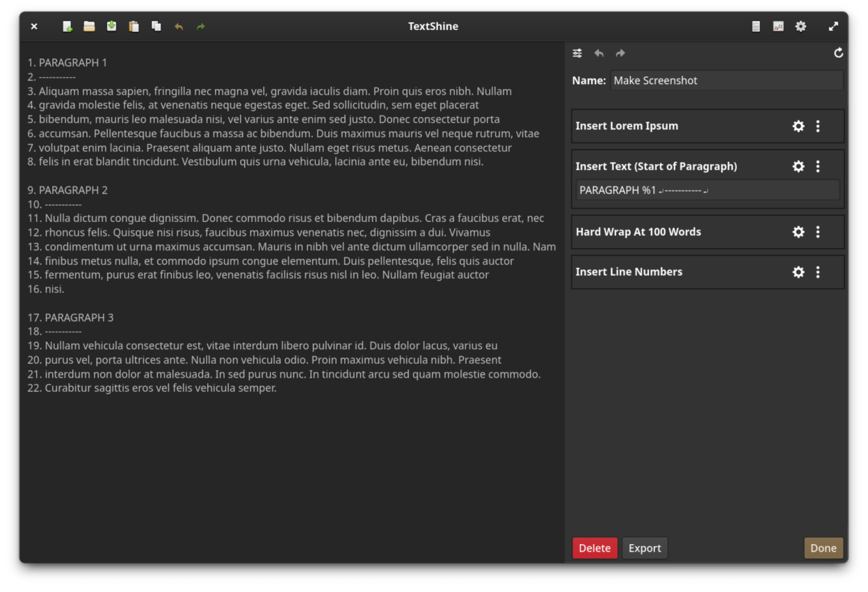Click the red Delete button
The width and height of the screenshot is (868, 592).
(x=595, y=548)
